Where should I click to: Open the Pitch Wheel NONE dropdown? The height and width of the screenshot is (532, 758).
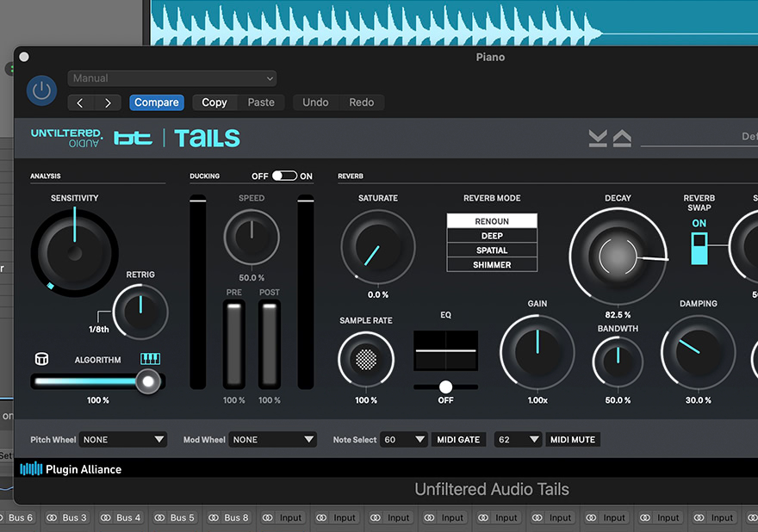click(123, 440)
